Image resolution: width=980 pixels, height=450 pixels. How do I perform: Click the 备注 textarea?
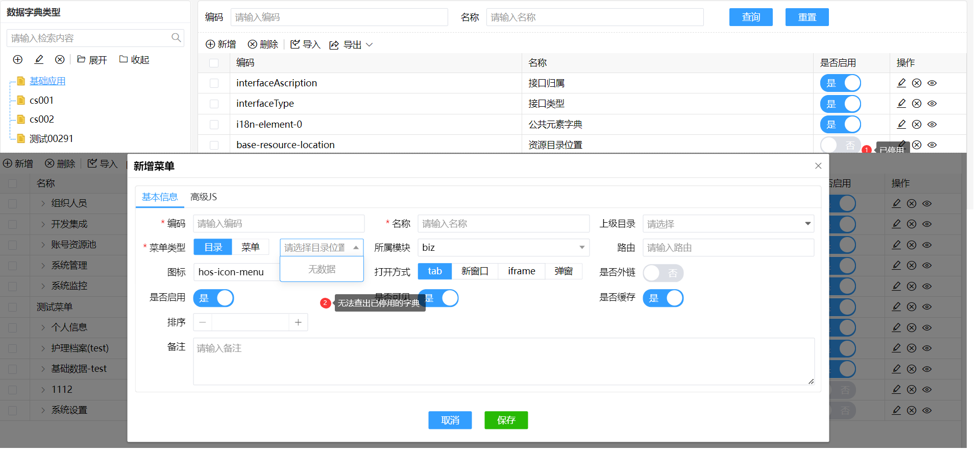point(504,362)
